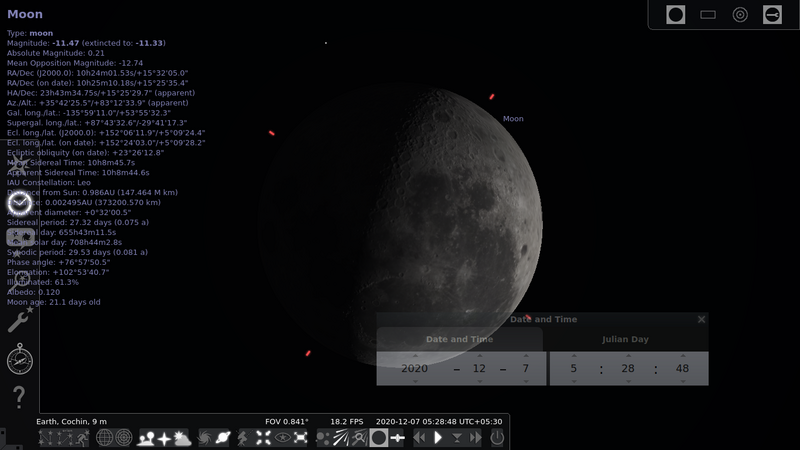This screenshot has width=800, height=450.
Task: Increase the seconds value with up arrow
Action: (x=682, y=355)
